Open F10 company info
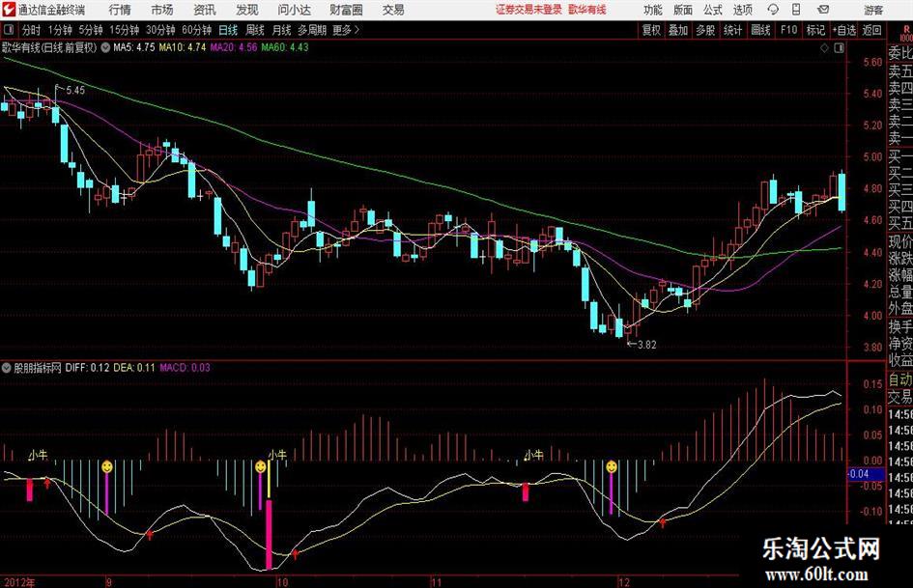Viewport: 913px width, 588px height. [788, 30]
